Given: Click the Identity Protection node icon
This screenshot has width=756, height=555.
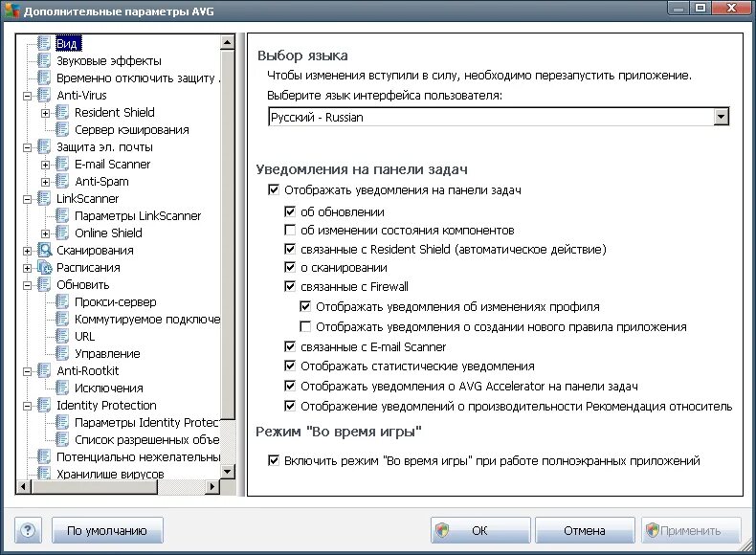Looking at the screenshot, I should (x=44, y=405).
